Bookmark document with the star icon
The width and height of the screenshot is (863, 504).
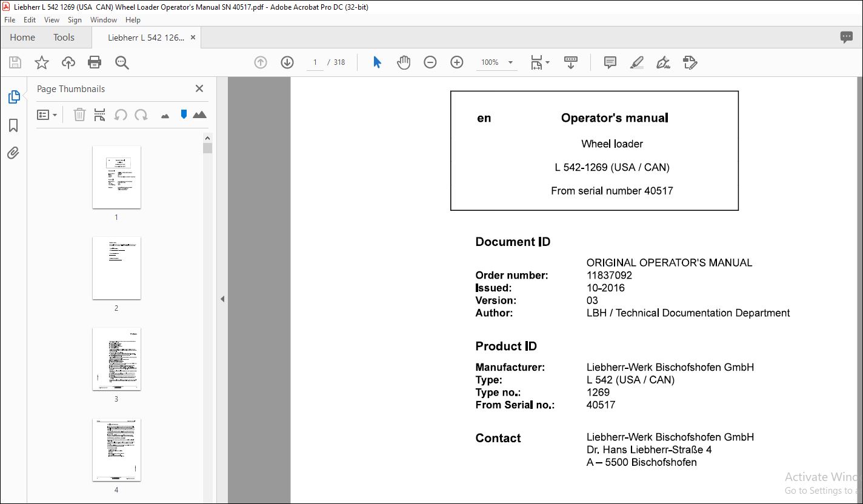(42, 62)
